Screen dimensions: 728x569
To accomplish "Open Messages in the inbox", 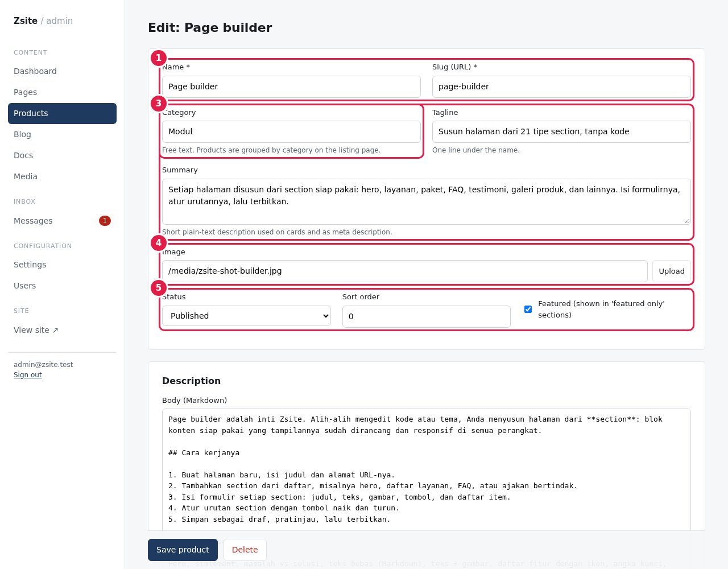I will pyautogui.click(x=62, y=221).
